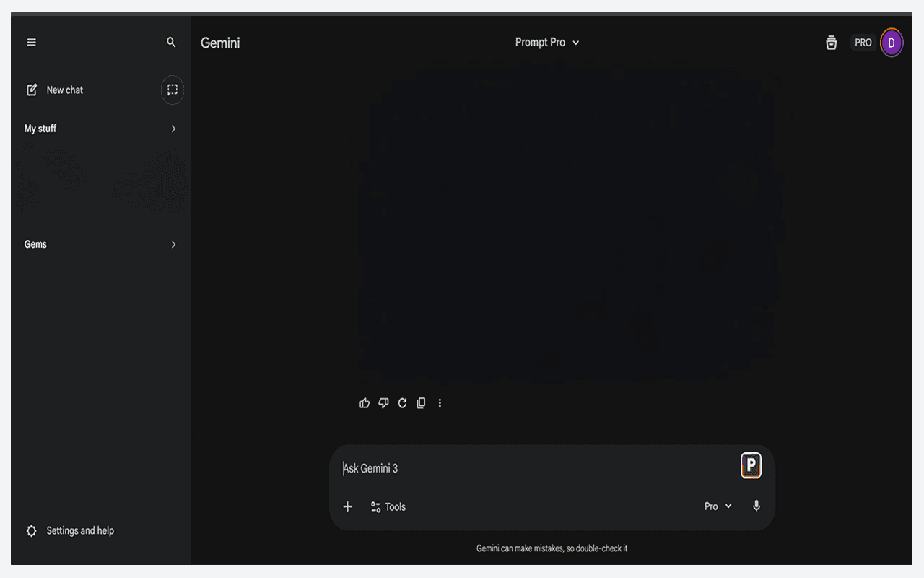Click the PRO badge
This screenshot has width=924, height=578.
click(x=863, y=43)
